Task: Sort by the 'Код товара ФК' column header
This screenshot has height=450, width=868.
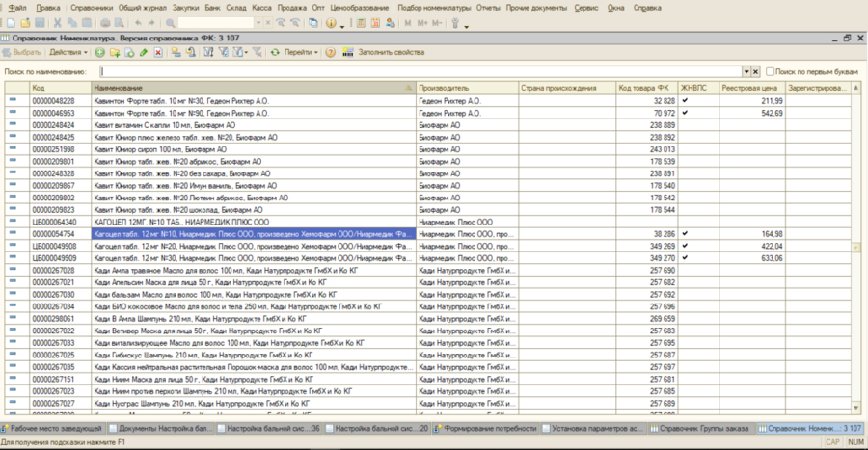Action: (x=646, y=88)
